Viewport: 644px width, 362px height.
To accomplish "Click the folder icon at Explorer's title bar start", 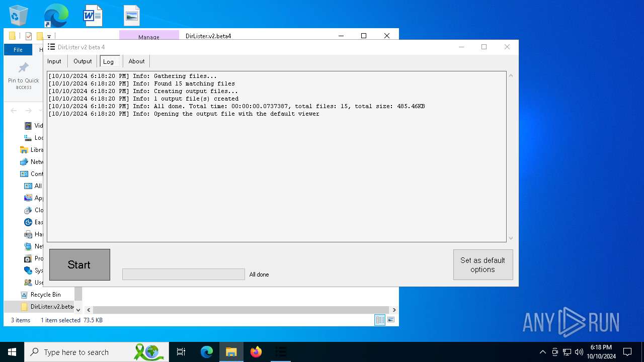I will click(13, 36).
